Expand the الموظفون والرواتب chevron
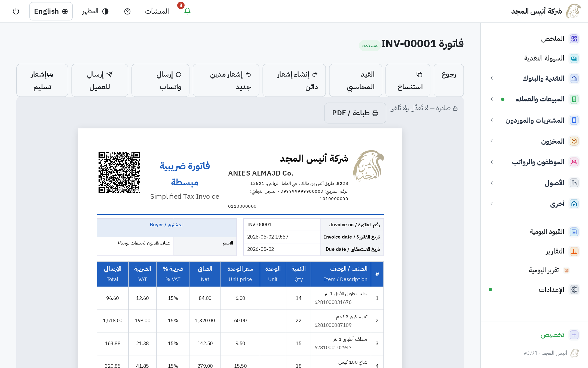The width and height of the screenshot is (588, 368). click(x=492, y=162)
